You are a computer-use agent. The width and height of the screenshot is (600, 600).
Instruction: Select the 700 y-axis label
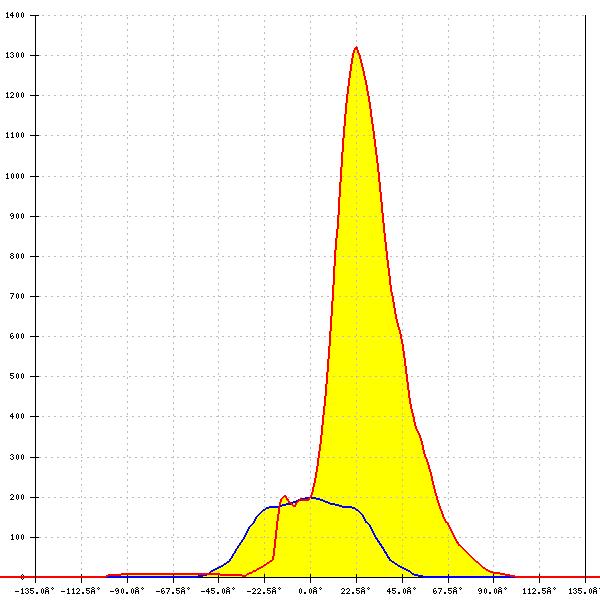click(17, 297)
